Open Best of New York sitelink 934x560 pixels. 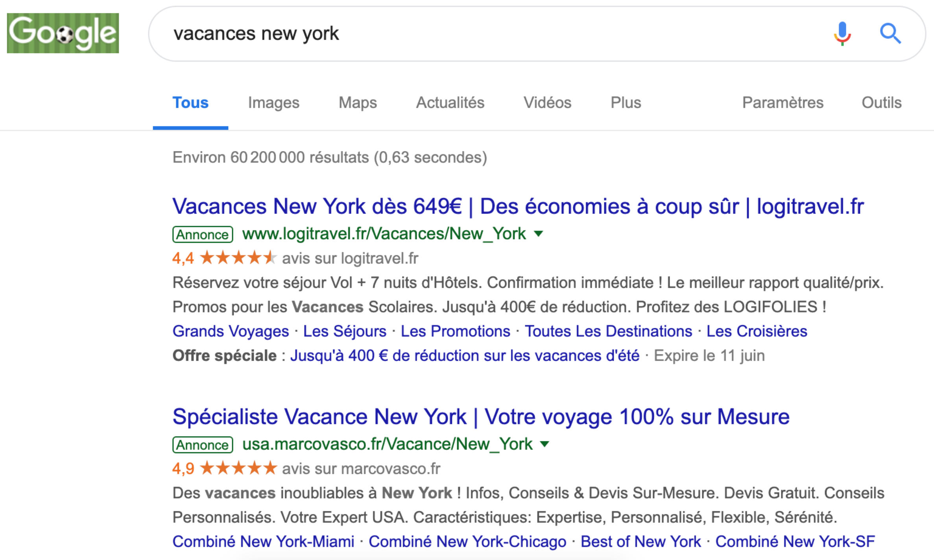pos(641,542)
